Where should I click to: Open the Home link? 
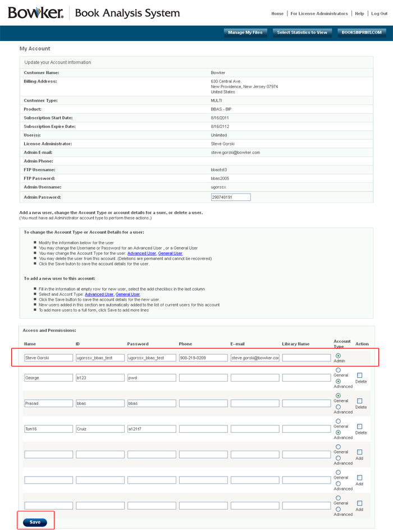click(277, 13)
